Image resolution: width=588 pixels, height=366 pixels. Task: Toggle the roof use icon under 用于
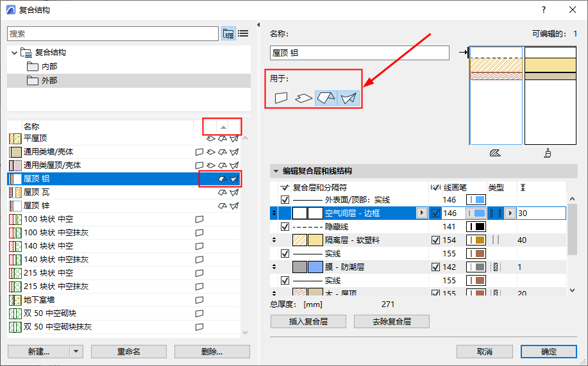pos(326,98)
